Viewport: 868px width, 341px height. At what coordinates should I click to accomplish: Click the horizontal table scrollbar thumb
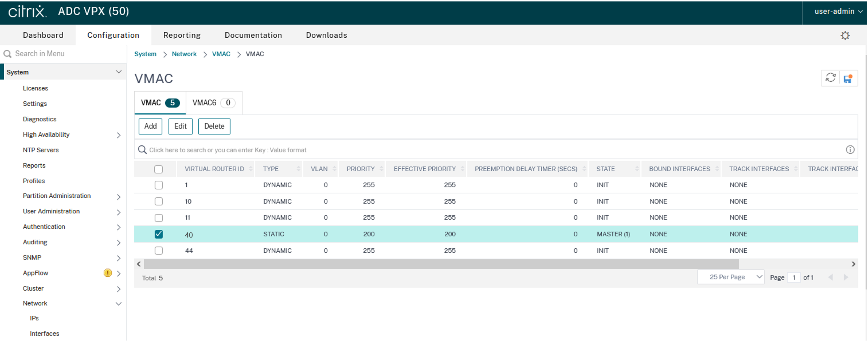(x=441, y=264)
